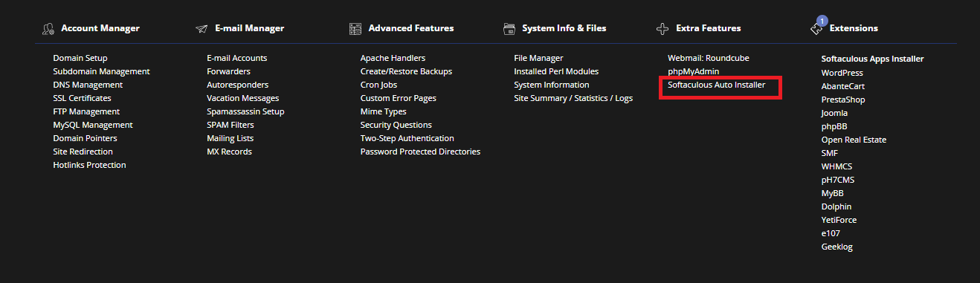Go to Create/Restore Backups

(x=406, y=71)
